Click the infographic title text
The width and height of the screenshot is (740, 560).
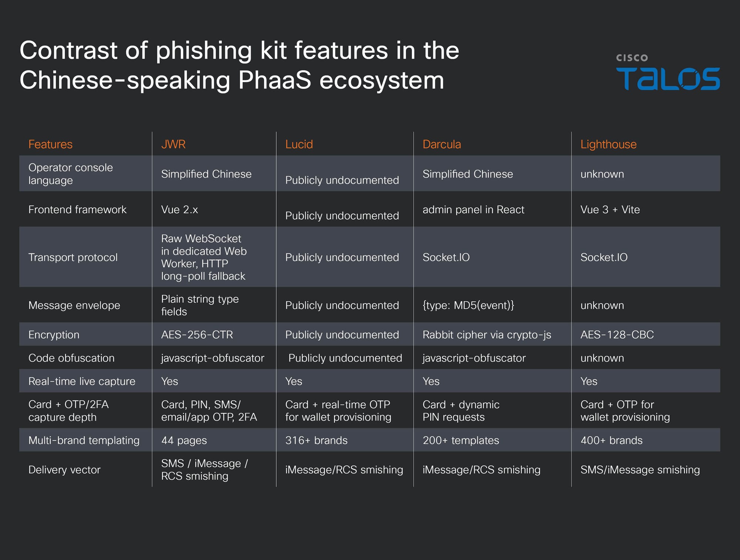239,65
